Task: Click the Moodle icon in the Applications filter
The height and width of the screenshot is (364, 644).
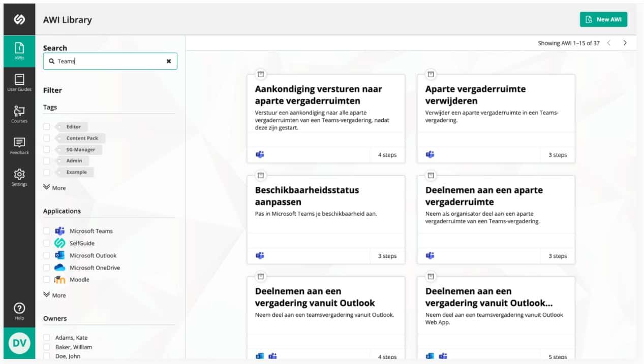Action: point(60,279)
